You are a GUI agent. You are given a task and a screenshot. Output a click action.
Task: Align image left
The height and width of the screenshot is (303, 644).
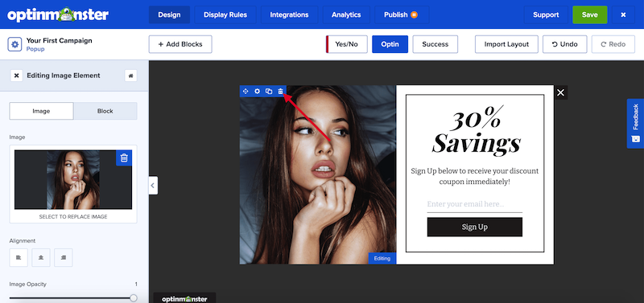19,257
